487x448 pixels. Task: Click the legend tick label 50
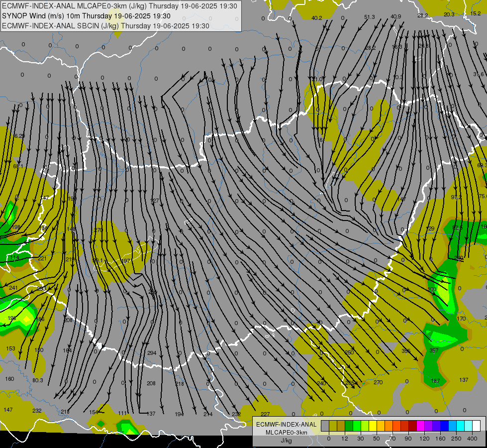pos(377,439)
